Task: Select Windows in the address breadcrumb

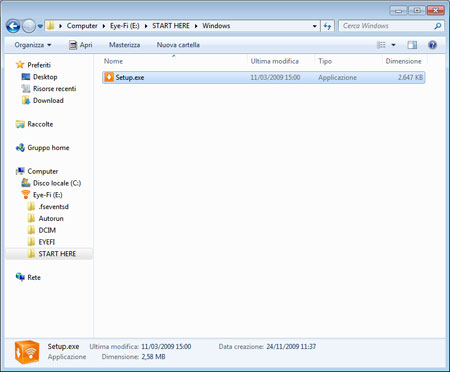Action: click(x=216, y=26)
